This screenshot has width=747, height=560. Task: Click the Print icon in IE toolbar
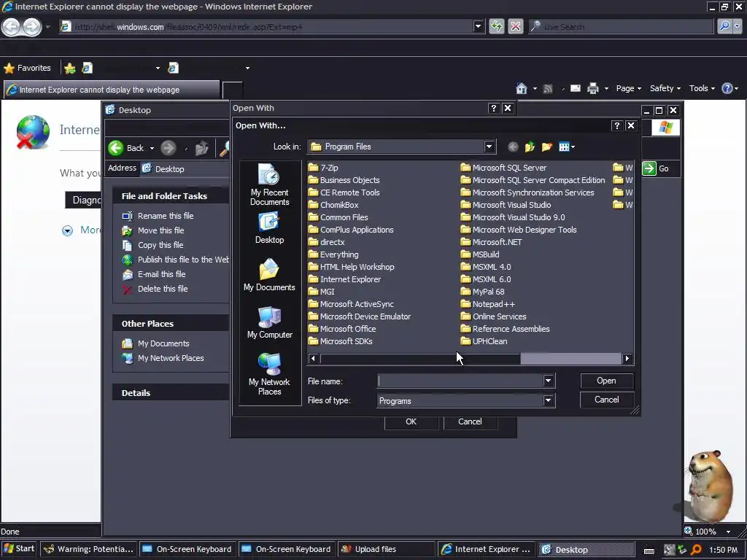[592, 88]
